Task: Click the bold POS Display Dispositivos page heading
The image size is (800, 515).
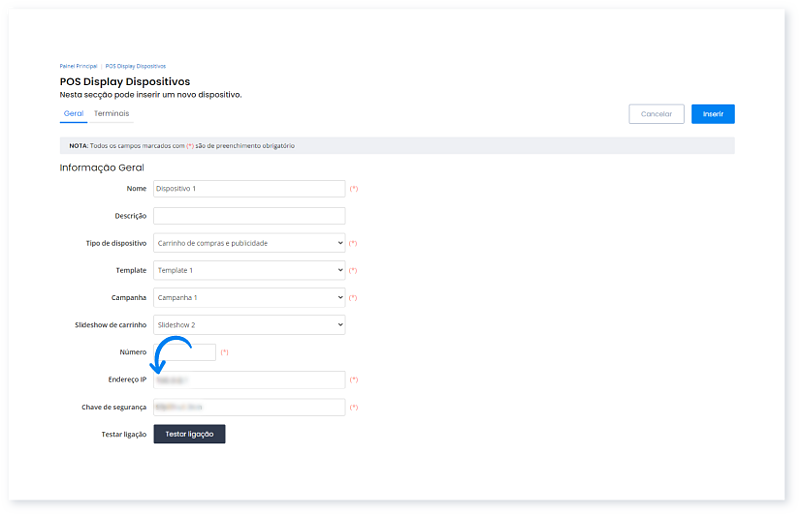Action: pos(125,81)
